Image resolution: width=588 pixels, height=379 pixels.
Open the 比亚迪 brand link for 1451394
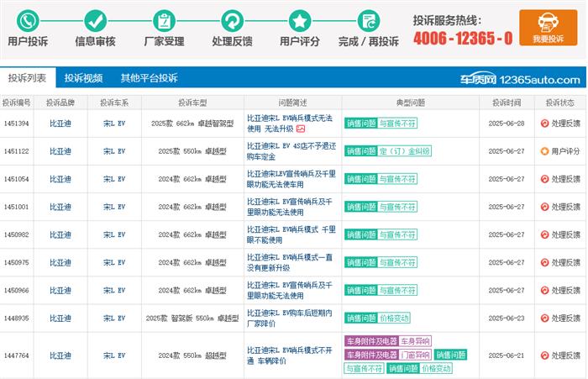pyautogui.click(x=60, y=124)
